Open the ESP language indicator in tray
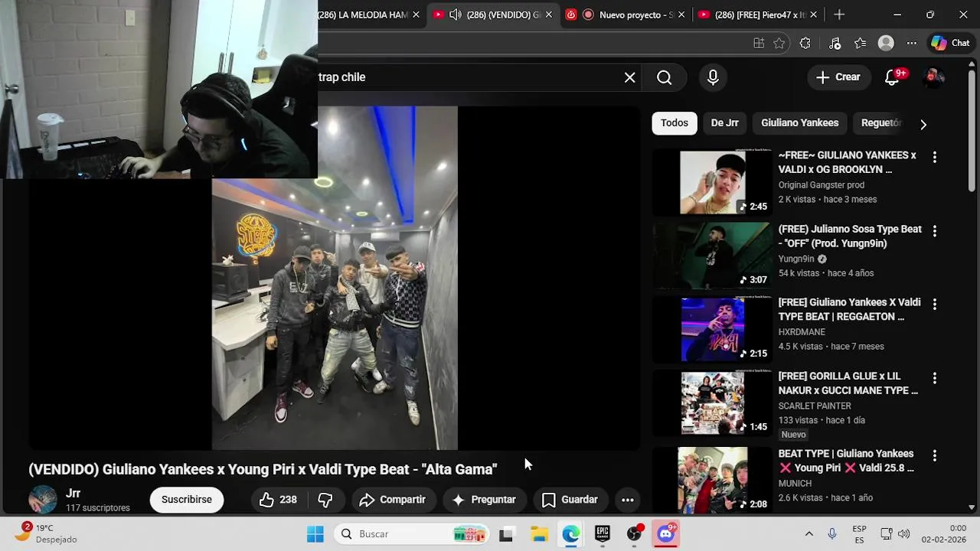Image resolution: width=980 pixels, height=551 pixels. 859,533
